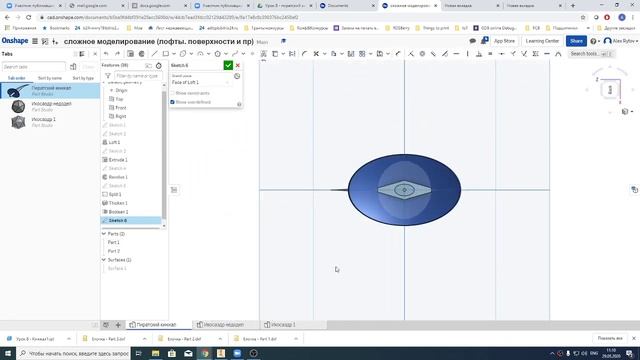Click the feature list filter funnel icon
Screen dimensions: 640x360
point(108,76)
